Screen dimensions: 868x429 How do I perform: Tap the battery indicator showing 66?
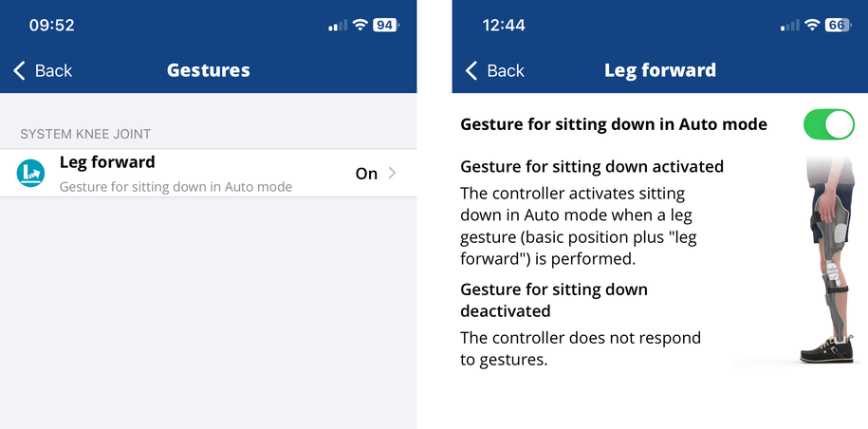[x=838, y=26]
